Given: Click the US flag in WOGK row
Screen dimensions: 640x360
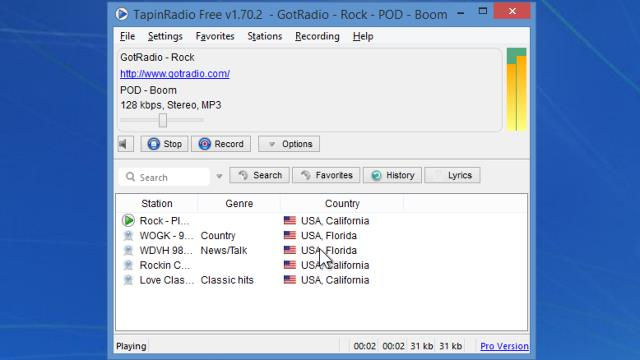Looking at the screenshot, I should point(290,235).
